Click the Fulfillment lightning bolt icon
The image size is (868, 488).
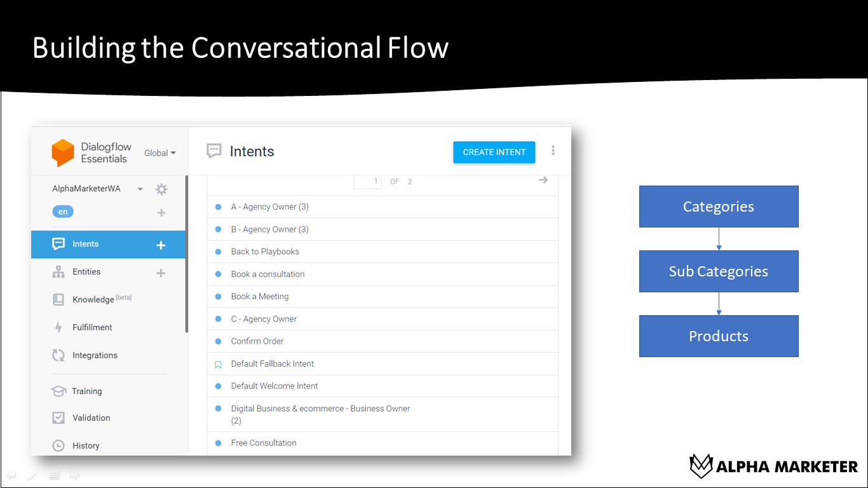point(58,327)
